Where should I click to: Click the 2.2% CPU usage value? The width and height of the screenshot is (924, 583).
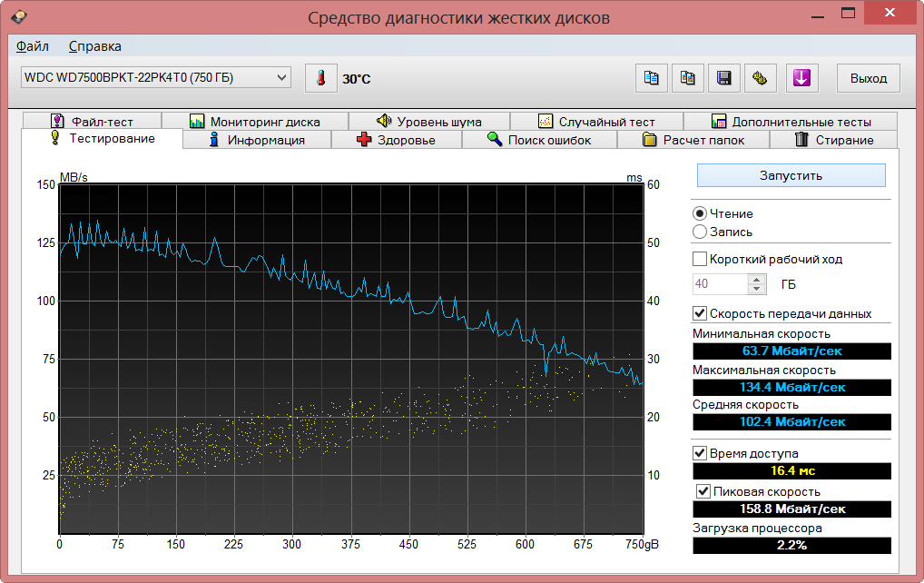click(791, 545)
